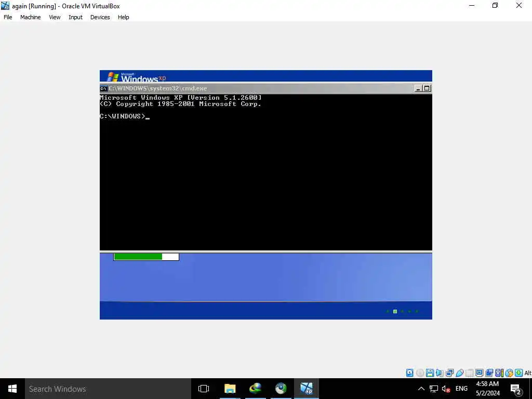532x399 pixels.
Task: Open the File menu
Action: [8, 17]
